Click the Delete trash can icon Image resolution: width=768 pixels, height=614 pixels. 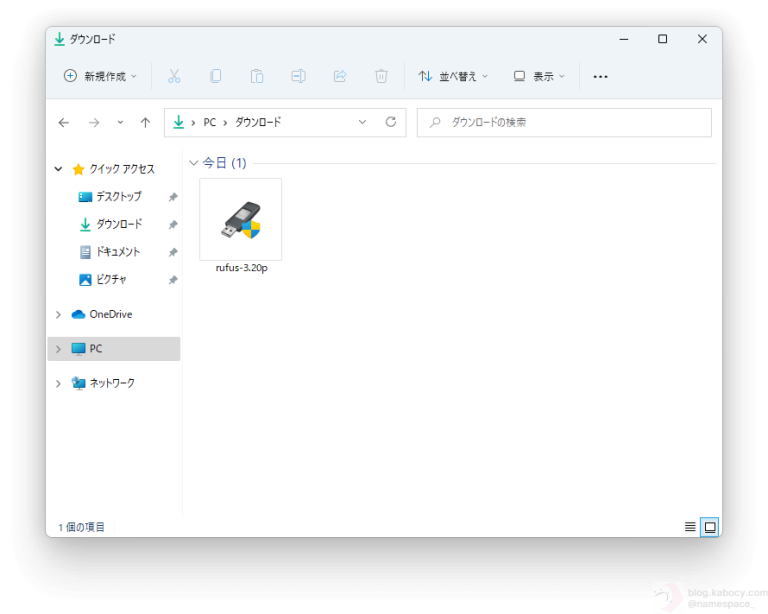pos(381,76)
